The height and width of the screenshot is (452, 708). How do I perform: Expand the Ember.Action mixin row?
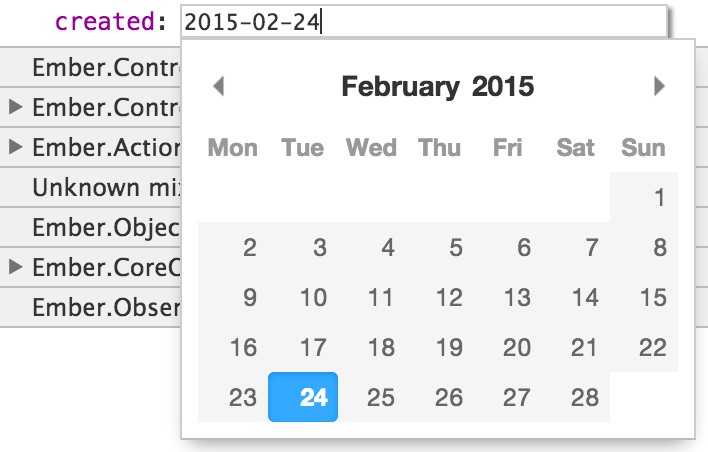point(14,147)
